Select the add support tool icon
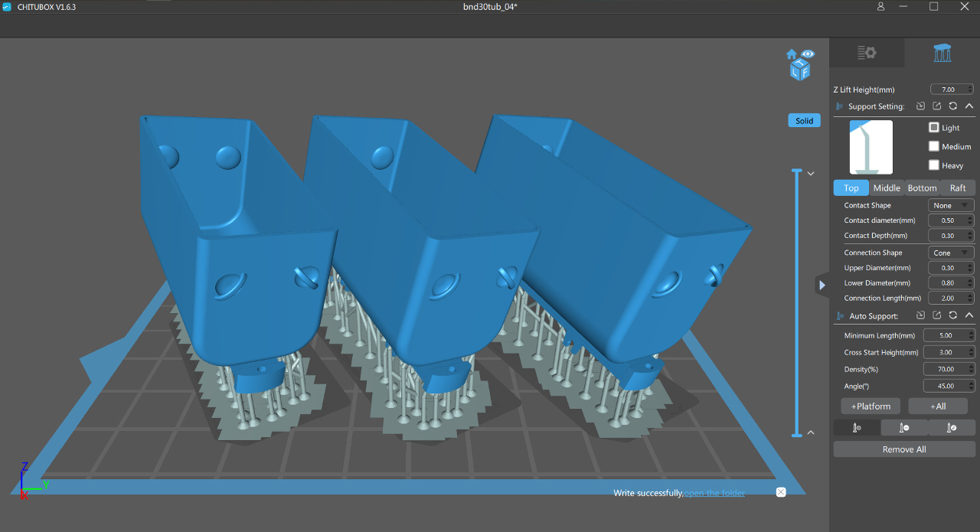980x532 pixels. coord(857,428)
